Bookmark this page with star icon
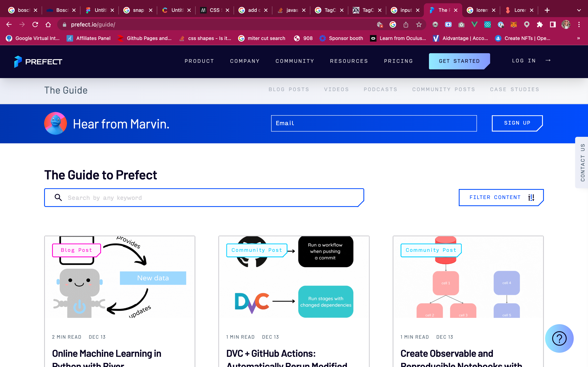Screen dimensions: 588x367 point(419,24)
